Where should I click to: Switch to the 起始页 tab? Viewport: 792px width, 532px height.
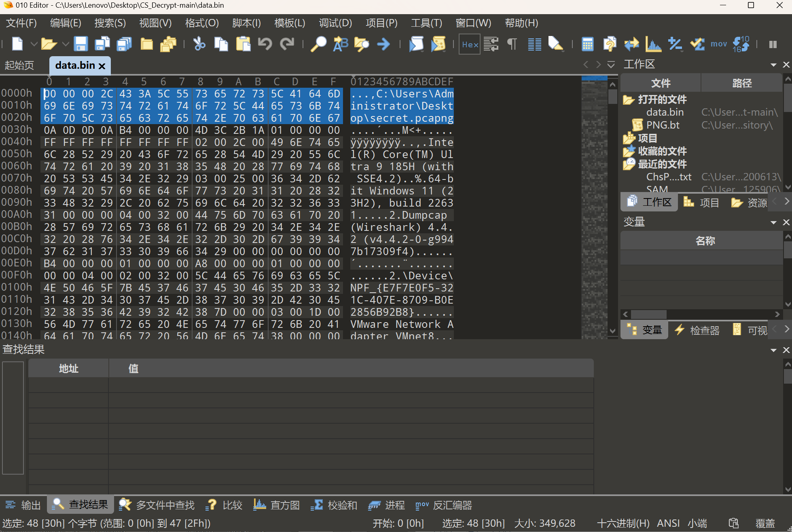tap(19, 65)
